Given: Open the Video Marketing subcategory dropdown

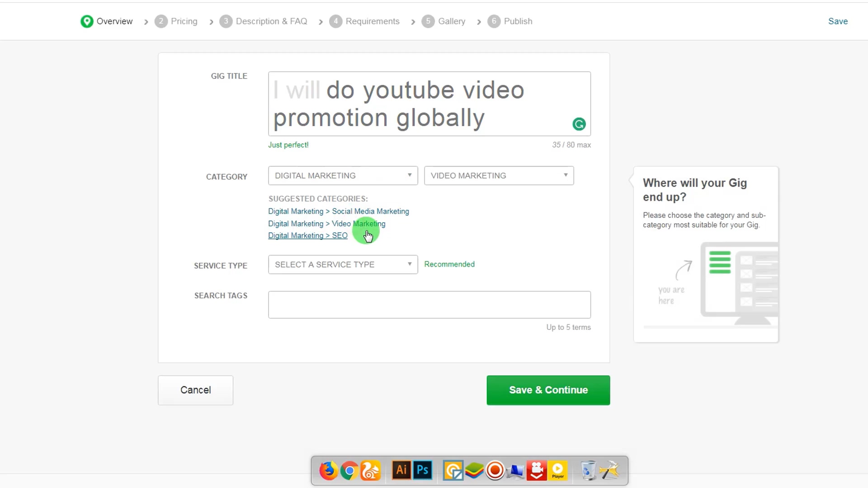Looking at the screenshot, I should 499,175.
